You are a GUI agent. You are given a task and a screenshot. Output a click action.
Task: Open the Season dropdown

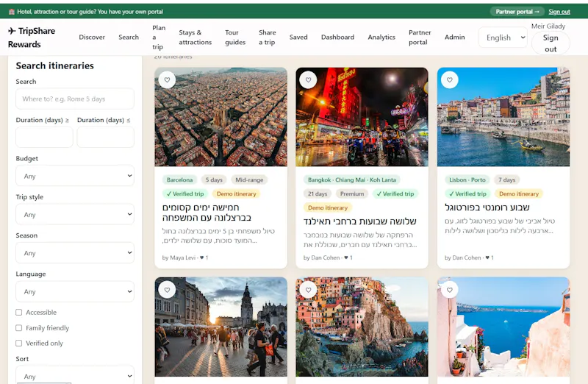(75, 252)
